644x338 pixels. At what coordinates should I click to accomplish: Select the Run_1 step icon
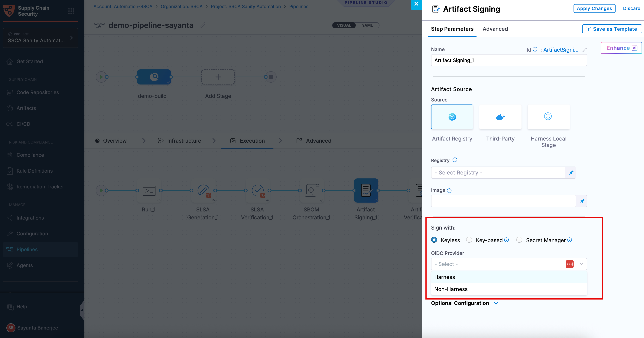tap(149, 191)
